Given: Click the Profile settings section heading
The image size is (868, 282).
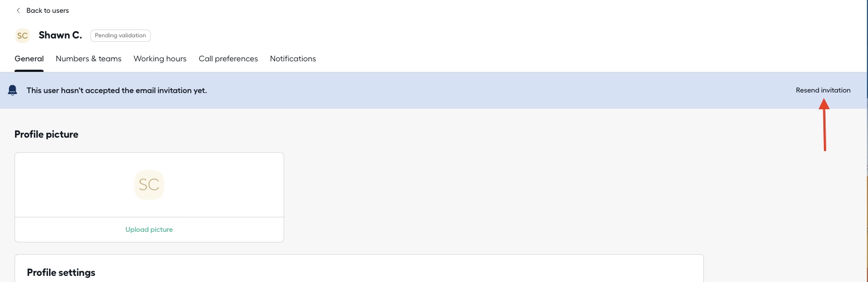Looking at the screenshot, I should pyautogui.click(x=61, y=273).
